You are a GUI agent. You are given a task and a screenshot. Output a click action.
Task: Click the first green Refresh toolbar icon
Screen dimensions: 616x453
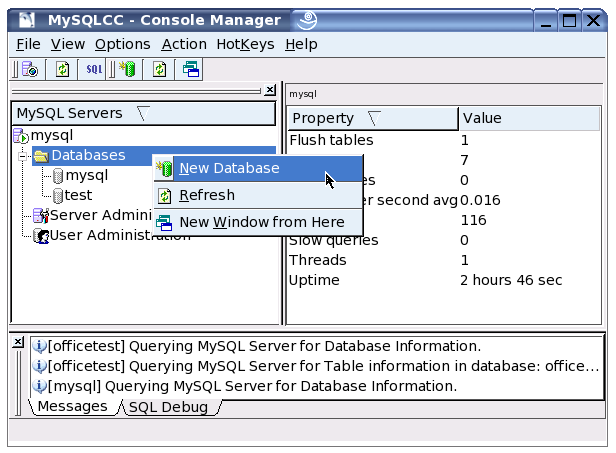(x=62, y=69)
